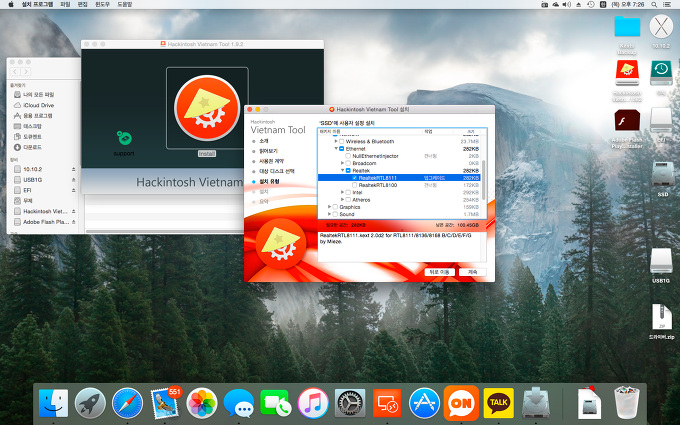Check the Wireless & Bluetooth package checkbox
Screen dimensions: 680x425
click(x=341, y=141)
